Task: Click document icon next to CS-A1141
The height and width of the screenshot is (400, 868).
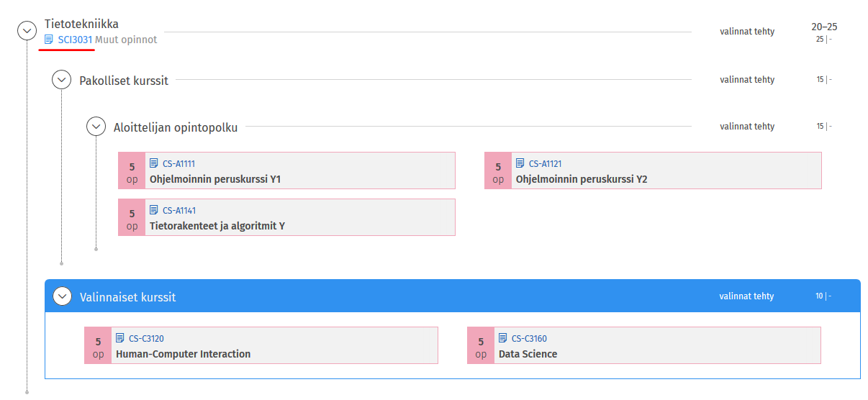Action: [154, 210]
